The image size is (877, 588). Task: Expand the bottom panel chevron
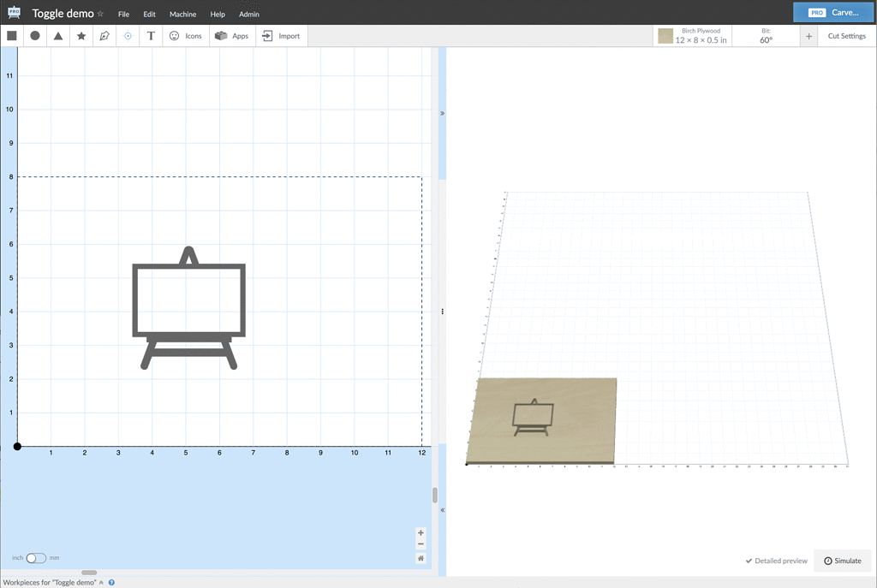(x=442, y=508)
